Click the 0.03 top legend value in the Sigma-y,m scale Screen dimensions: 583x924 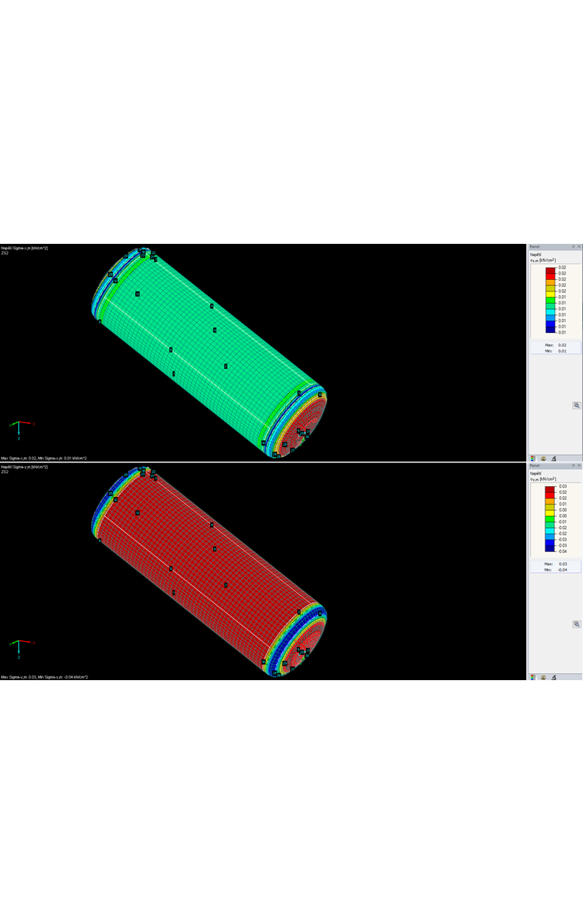pyautogui.click(x=562, y=486)
